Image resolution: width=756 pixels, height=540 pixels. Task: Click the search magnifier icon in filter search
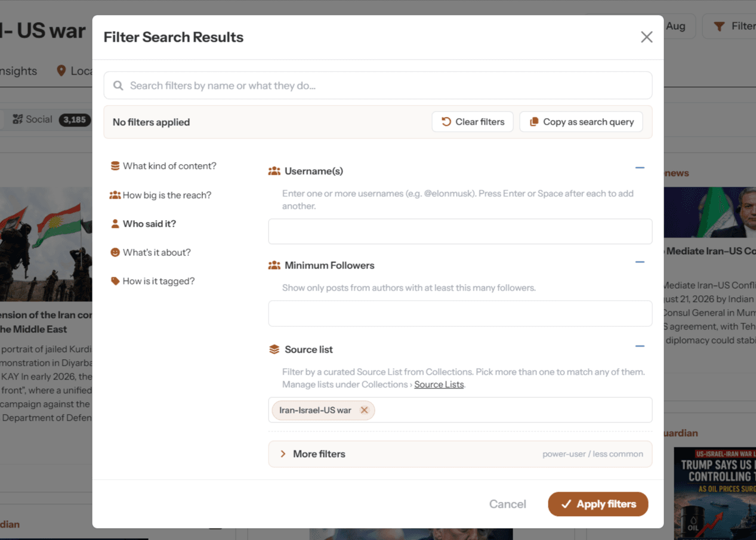click(x=118, y=85)
